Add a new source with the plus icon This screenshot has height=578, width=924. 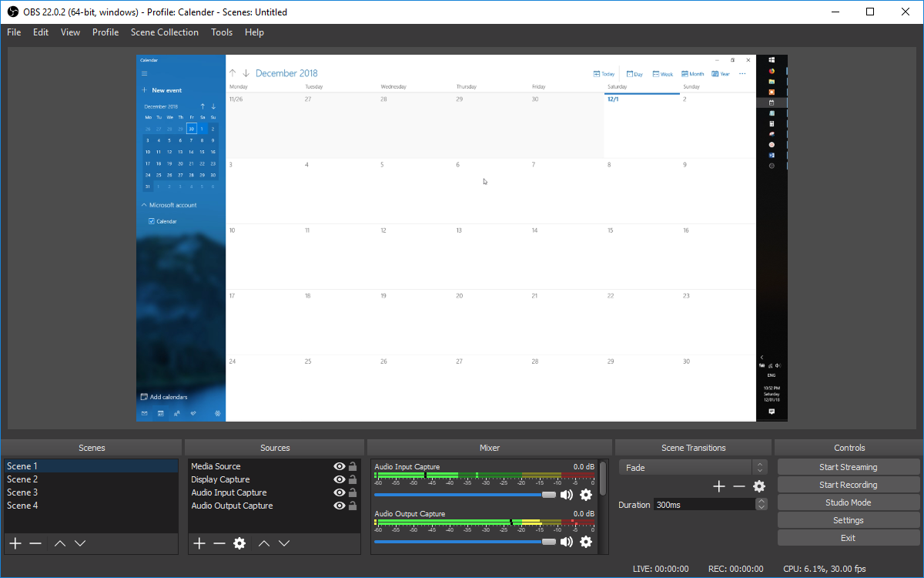(199, 543)
